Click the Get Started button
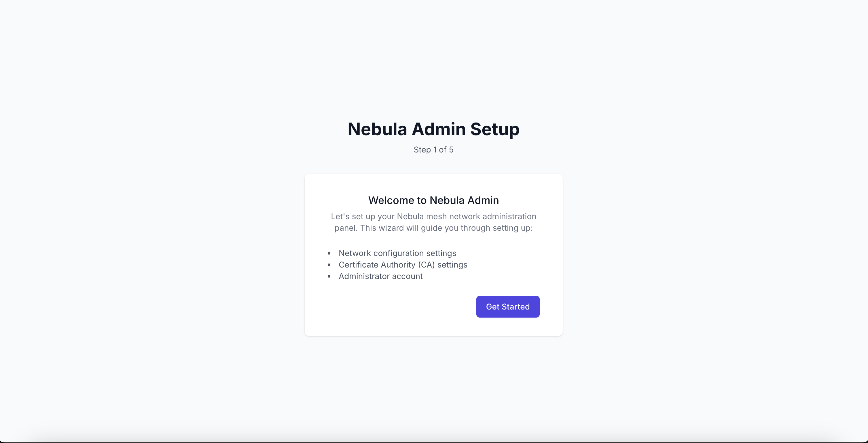This screenshot has height=443, width=868. (x=507, y=307)
